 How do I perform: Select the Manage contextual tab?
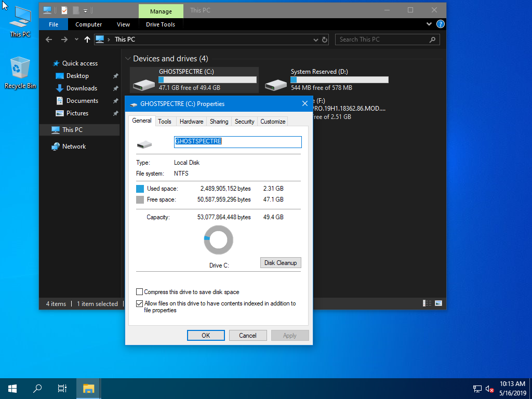pyautogui.click(x=161, y=11)
